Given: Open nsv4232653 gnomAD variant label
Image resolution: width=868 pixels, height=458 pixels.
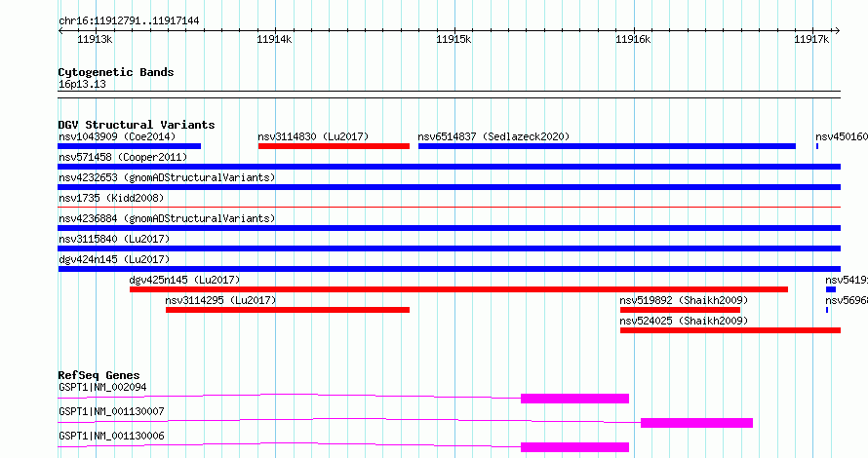Looking at the screenshot, I should [x=167, y=177].
